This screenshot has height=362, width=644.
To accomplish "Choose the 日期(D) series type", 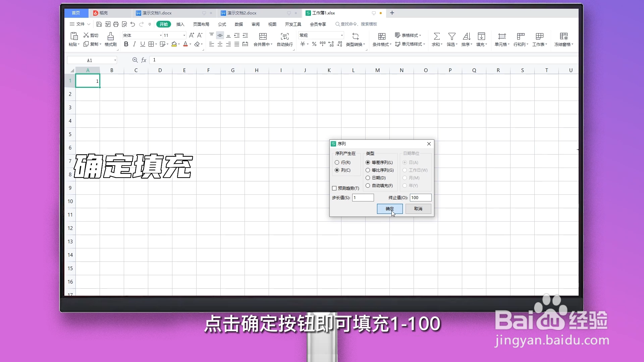I will coord(367,178).
